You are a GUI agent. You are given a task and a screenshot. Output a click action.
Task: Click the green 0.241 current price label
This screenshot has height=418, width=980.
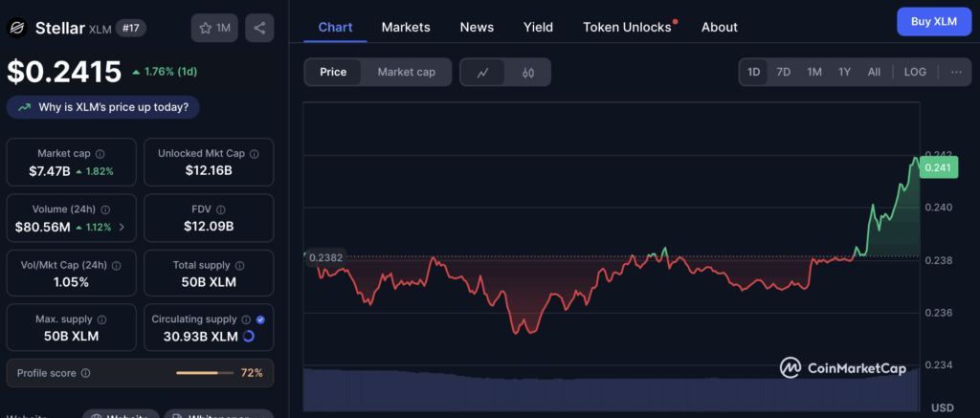point(940,167)
